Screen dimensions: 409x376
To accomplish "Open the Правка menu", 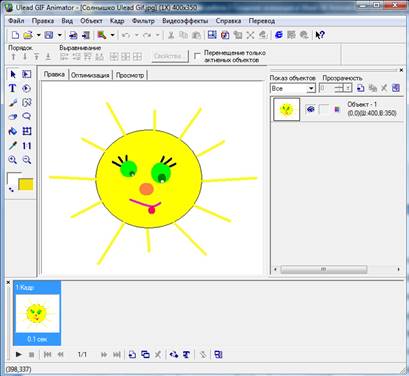I will pos(43,21).
